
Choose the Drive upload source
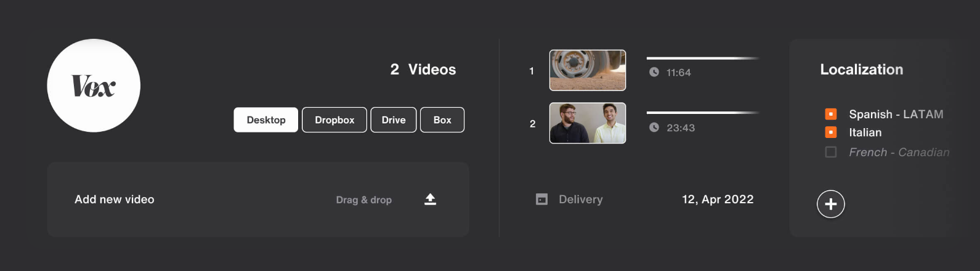click(x=393, y=120)
